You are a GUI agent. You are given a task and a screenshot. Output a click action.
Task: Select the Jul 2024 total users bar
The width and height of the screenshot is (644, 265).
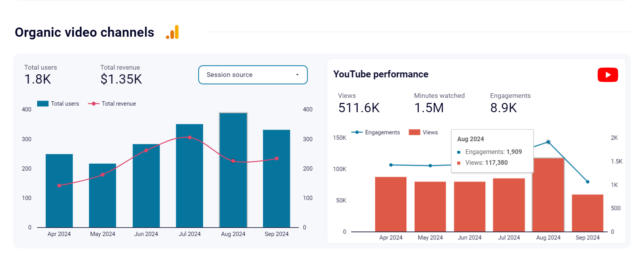click(189, 176)
